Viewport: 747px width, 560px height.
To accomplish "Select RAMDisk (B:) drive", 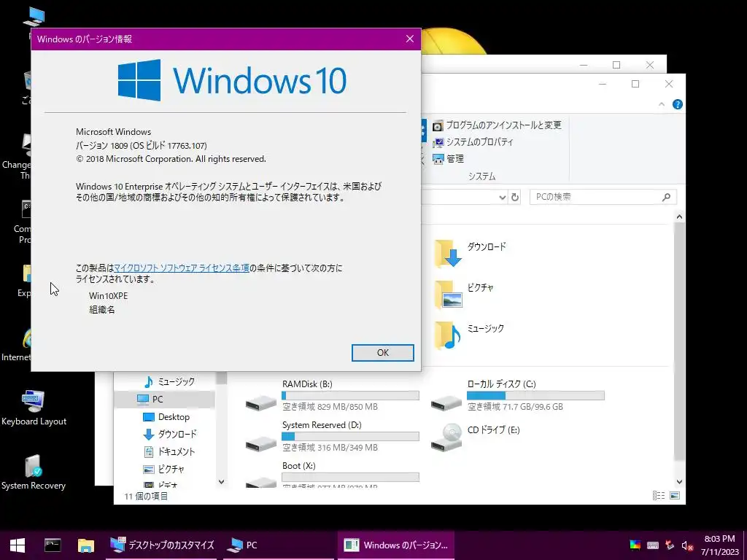I will pyautogui.click(x=332, y=396).
